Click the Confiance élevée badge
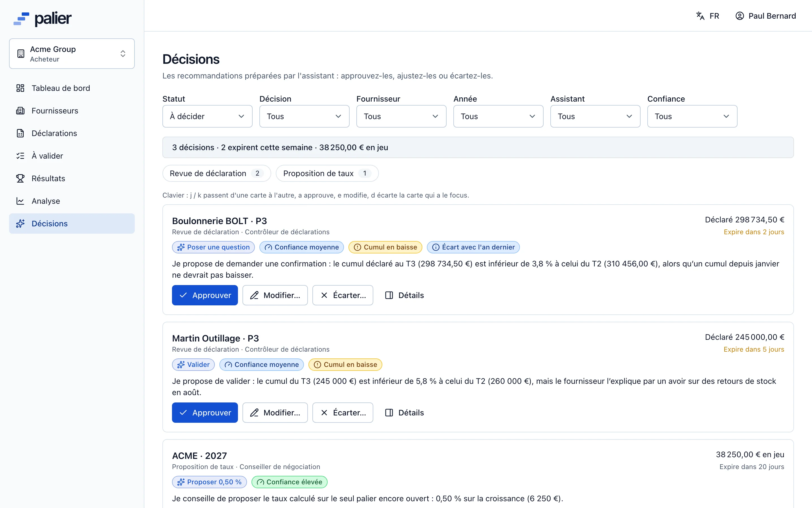812x508 pixels. tap(289, 482)
